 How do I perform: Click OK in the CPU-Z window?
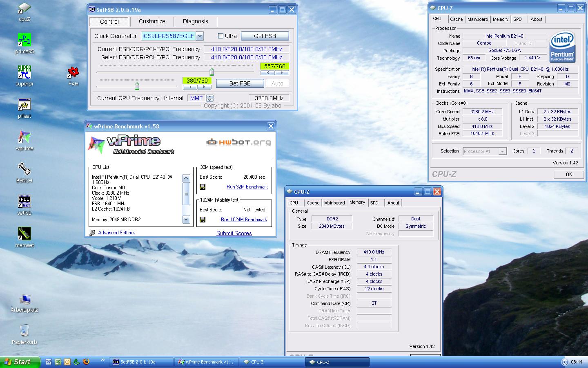pyautogui.click(x=568, y=174)
